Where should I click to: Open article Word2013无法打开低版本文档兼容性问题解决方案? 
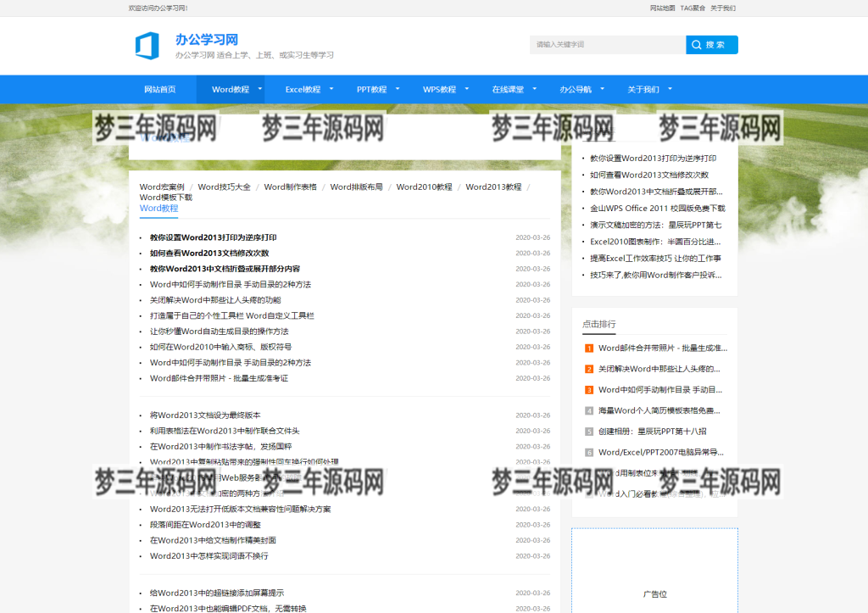(240, 509)
